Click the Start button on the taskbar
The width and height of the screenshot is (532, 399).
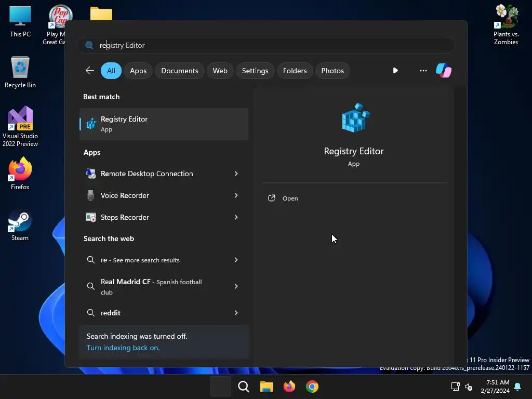click(x=220, y=387)
